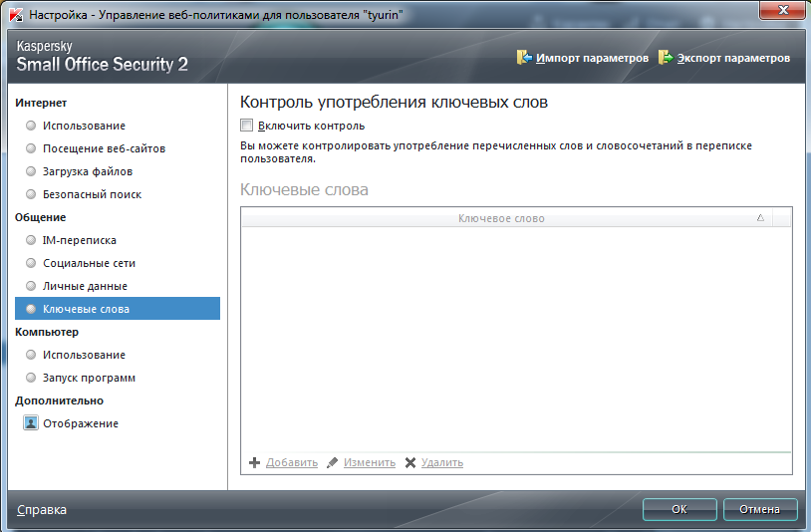Click the Контроль употребления ключевых слов title
811x532 pixels.
[x=394, y=102]
